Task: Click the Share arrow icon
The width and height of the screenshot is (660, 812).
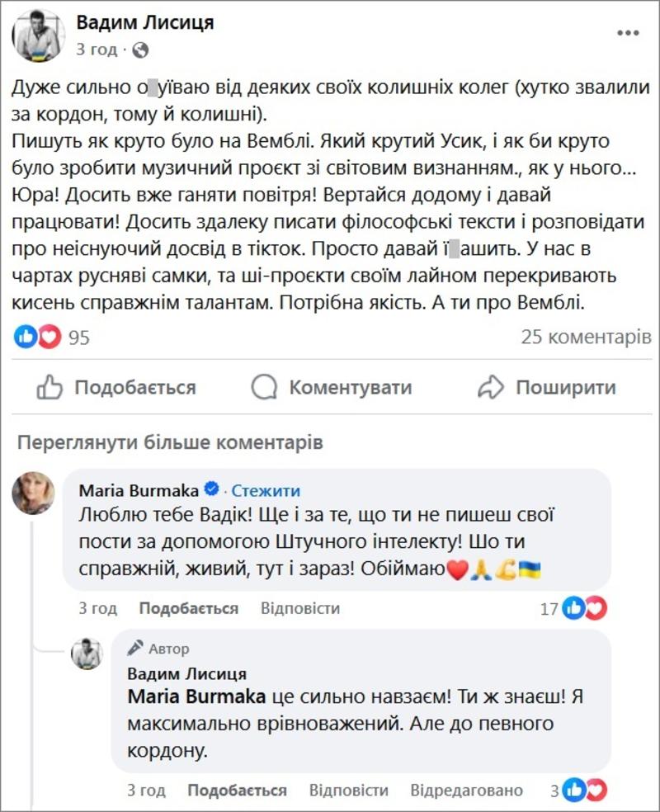Action: (490, 387)
